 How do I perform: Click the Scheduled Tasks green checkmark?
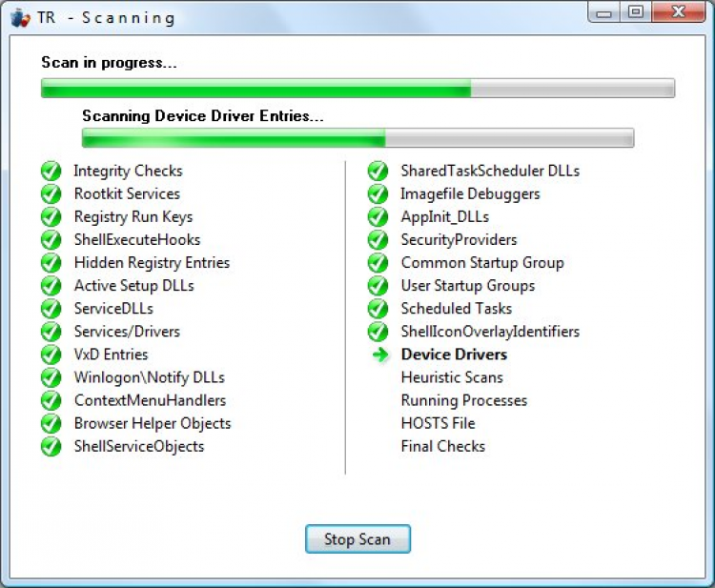378,309
